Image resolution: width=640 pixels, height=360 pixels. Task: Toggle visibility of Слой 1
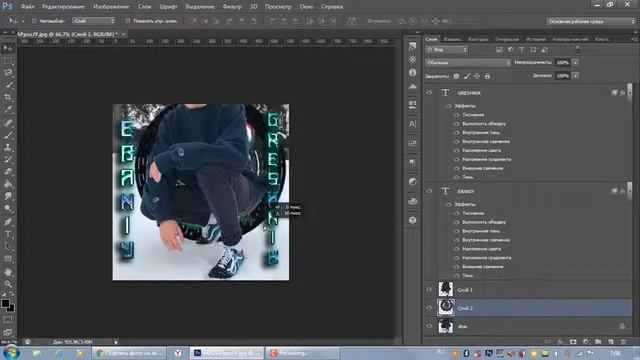point(429,290)
